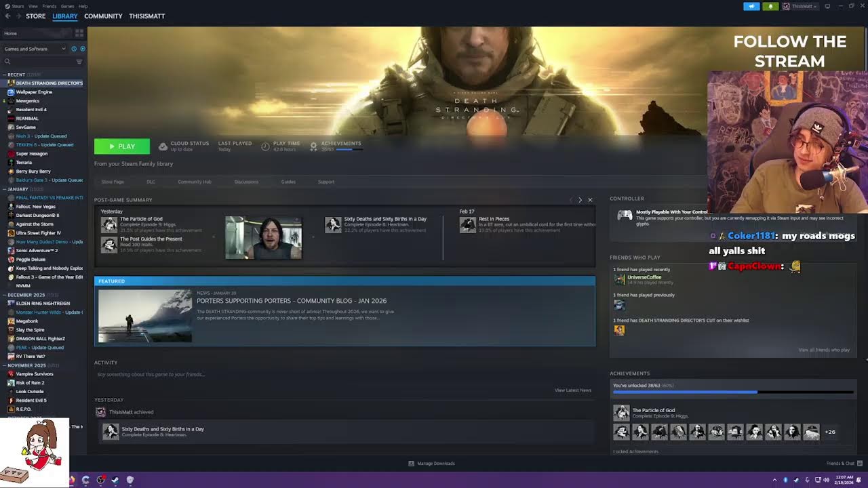Click the taskbar clock showing 12:07 AM
Image resolution: width=868 pixels, height=488 pixels.
point(845,480)
